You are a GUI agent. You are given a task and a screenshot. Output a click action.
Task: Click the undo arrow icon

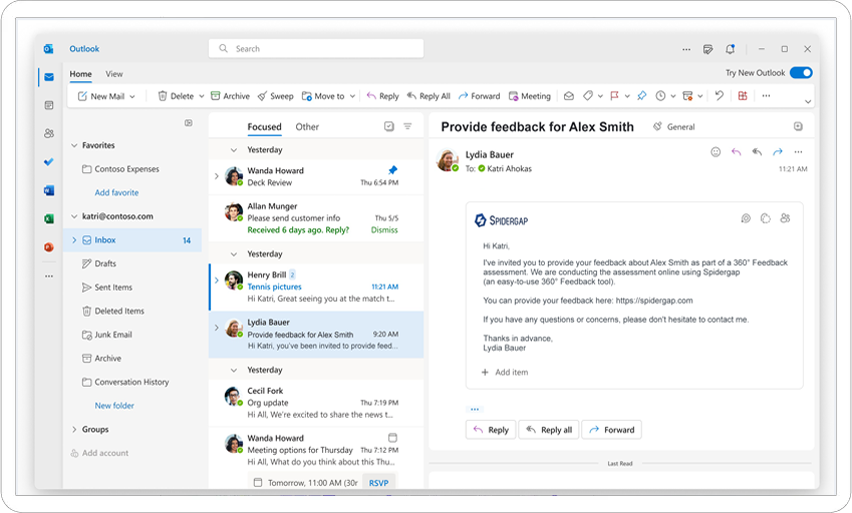point(719,96)
